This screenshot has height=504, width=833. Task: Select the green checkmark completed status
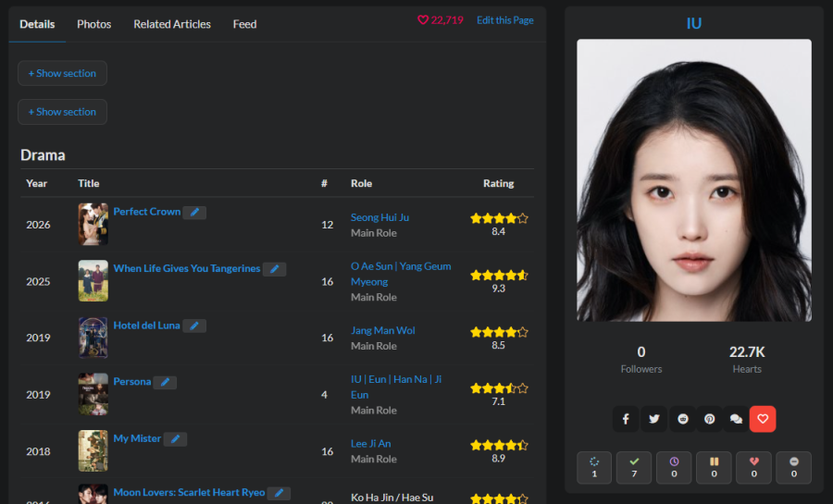pos(634,467)
